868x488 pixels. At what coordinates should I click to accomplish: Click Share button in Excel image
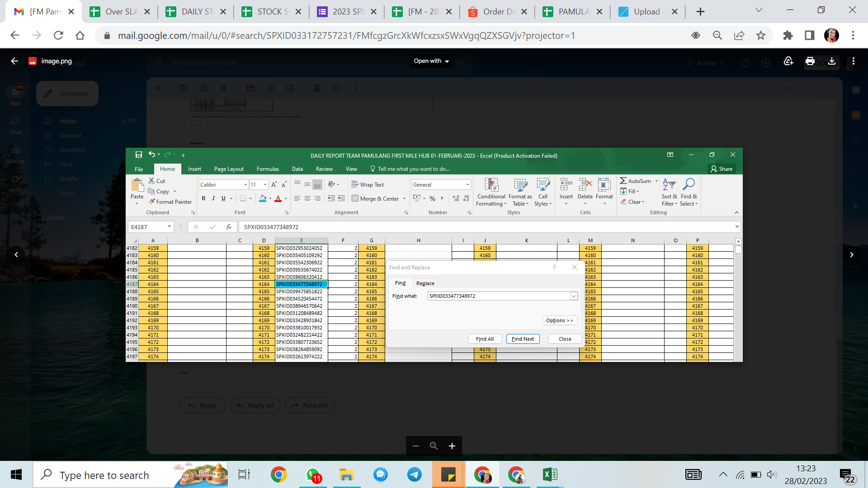722,169
